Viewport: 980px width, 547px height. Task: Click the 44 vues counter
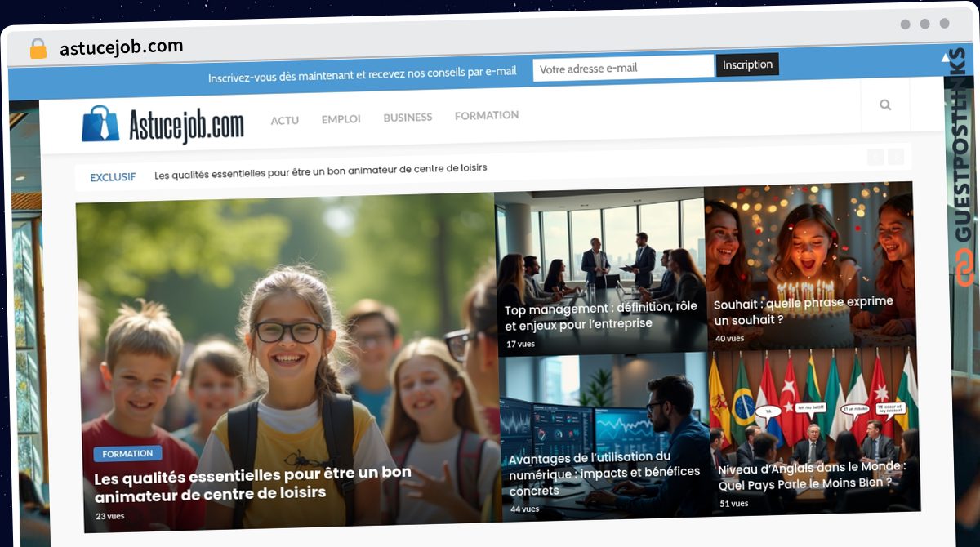tap(525, 509)
